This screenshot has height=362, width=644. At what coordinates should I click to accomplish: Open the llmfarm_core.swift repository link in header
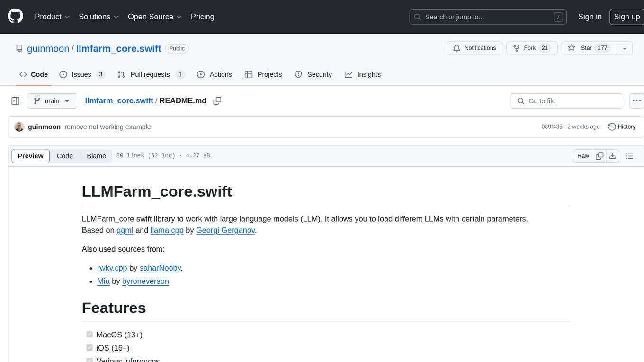pos(118,48)
